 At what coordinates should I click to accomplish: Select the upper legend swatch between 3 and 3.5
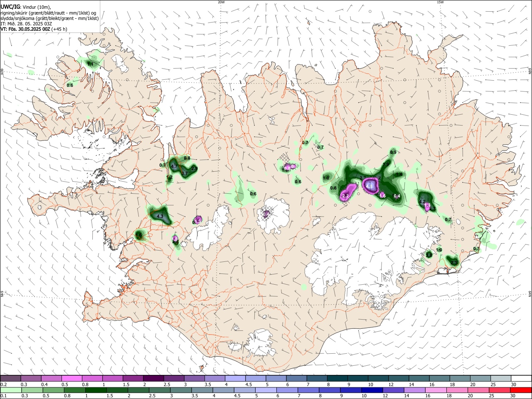coord(194,378)
